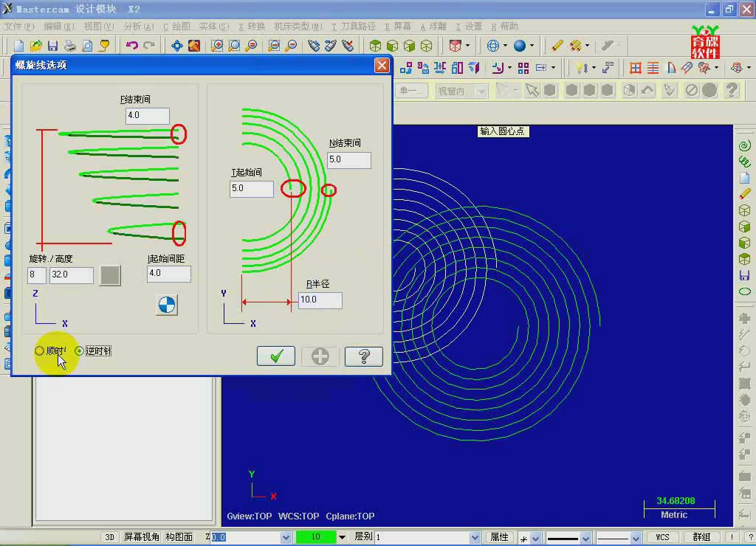Click the I起始间 input field showing 5.0
Image resolution: width=756 pixels, height=546 pixels.
coord(252,188)
